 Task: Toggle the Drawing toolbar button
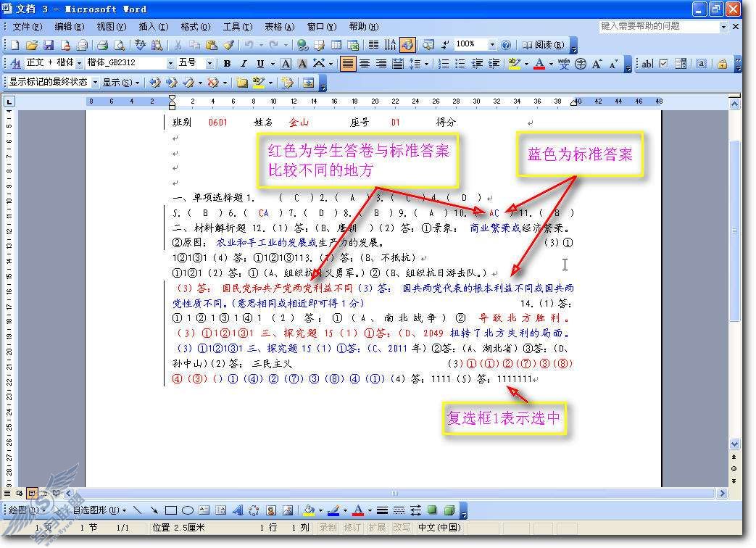coord(407,46)
